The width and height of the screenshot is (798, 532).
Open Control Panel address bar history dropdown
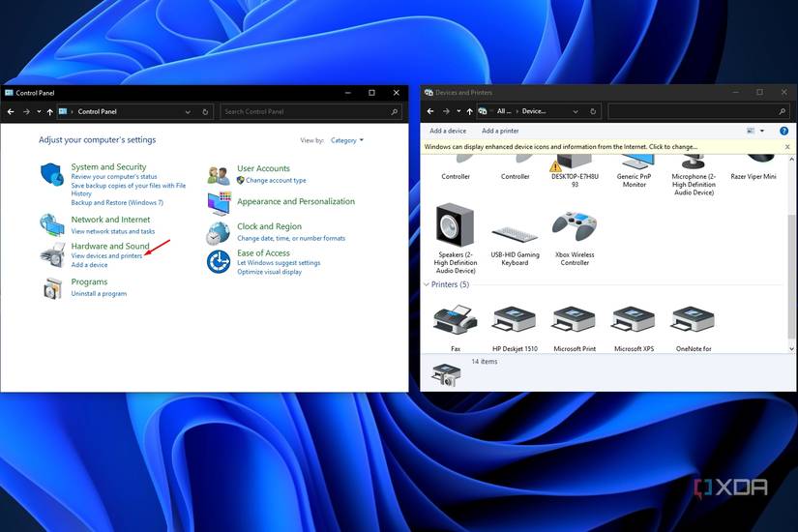coord(188,111)
